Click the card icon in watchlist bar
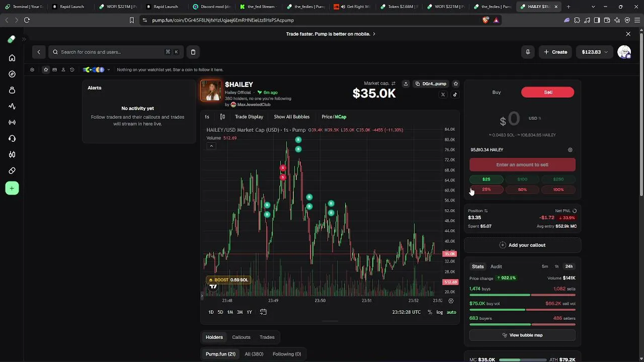The image size is (644, 362). [x=55, y=70]
